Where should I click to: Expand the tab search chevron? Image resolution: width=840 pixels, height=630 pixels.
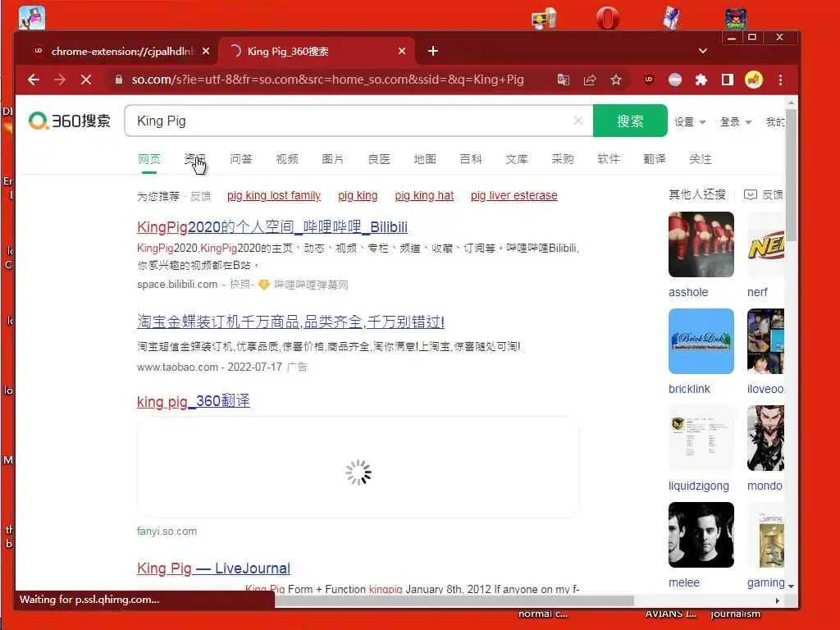[703, 51]
